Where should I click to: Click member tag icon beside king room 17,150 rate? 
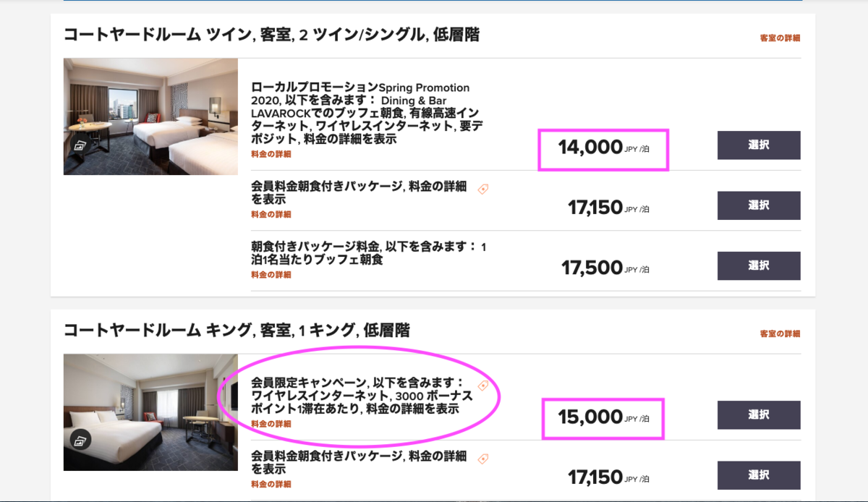[x=483, y=458]
